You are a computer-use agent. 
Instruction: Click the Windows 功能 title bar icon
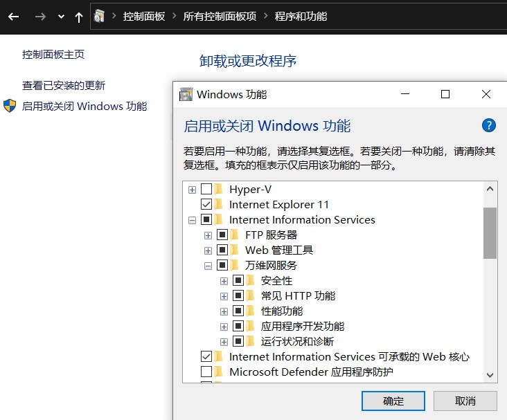tap(186, 94)
